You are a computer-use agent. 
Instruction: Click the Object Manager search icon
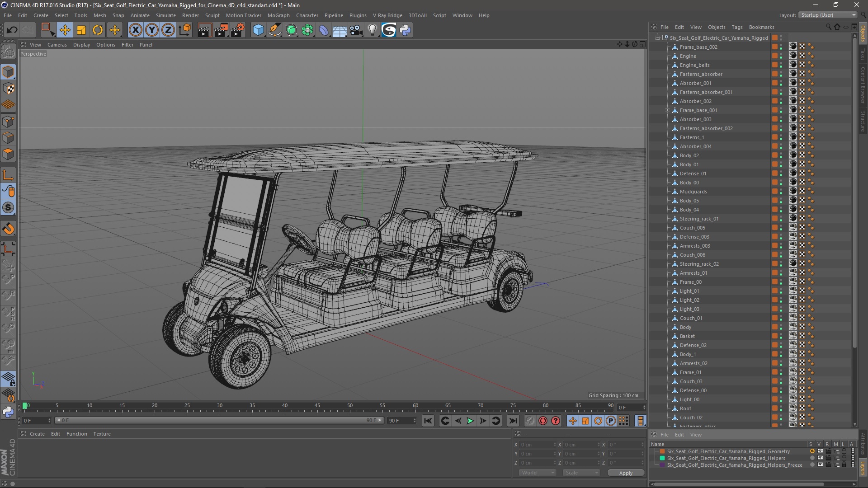(829, 27)
